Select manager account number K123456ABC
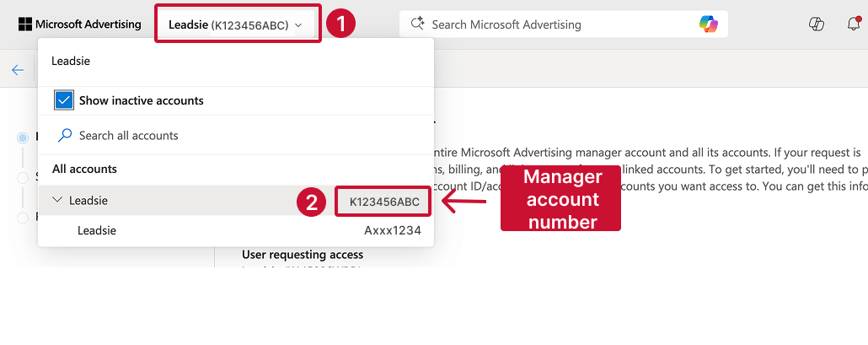The image size is (868, 345). pyautogui.click(x=384, y=202)
